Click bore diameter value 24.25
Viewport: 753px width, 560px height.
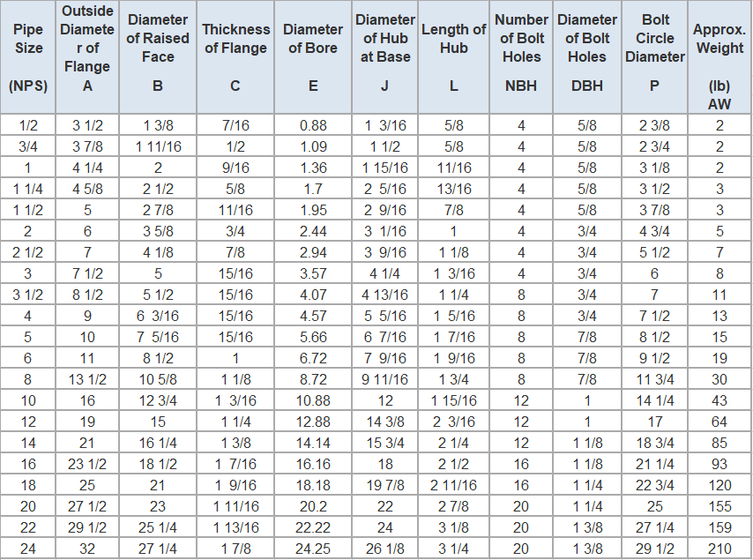click(x=313, y=548)
